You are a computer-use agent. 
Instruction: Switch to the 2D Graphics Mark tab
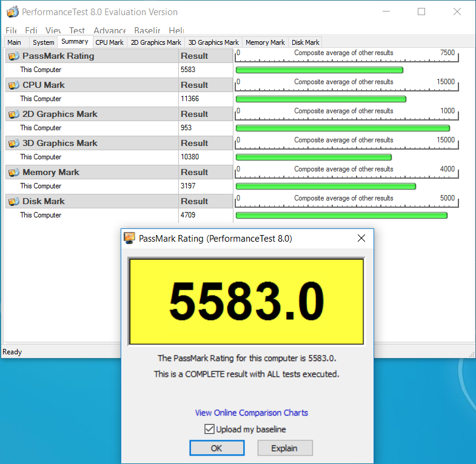(x=156, y=42)
